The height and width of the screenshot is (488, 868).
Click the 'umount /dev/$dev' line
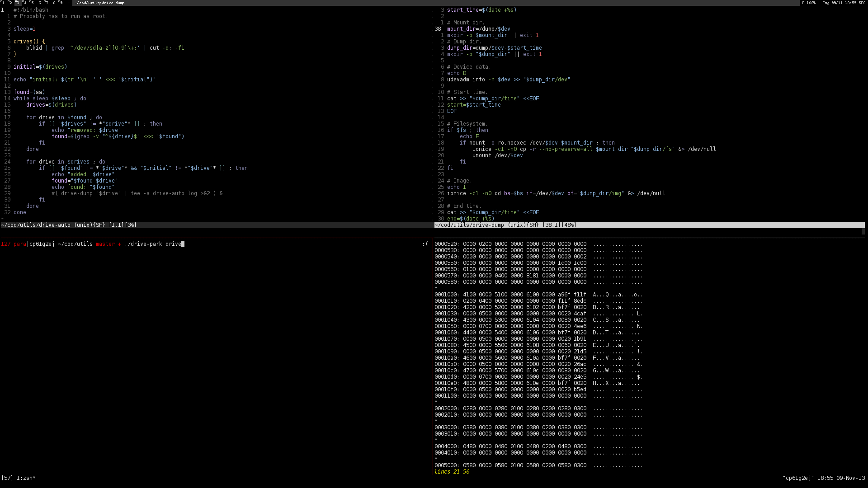[497, 155]
